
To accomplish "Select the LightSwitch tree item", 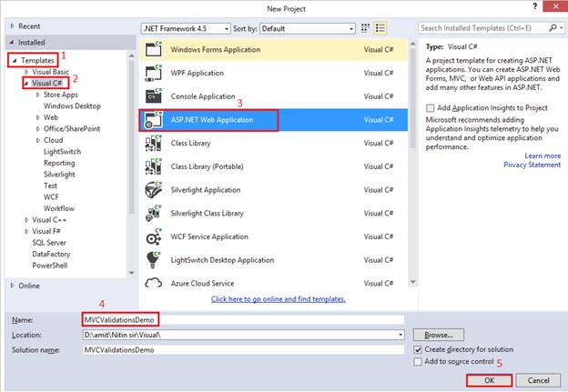I will point(62,152).
